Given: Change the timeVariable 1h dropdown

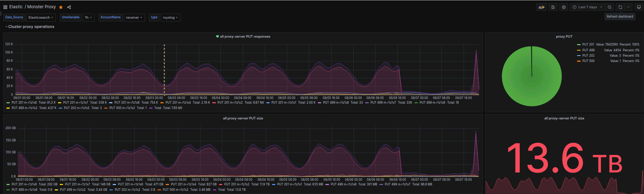Looking at the screenshot, I should point(88,18).
